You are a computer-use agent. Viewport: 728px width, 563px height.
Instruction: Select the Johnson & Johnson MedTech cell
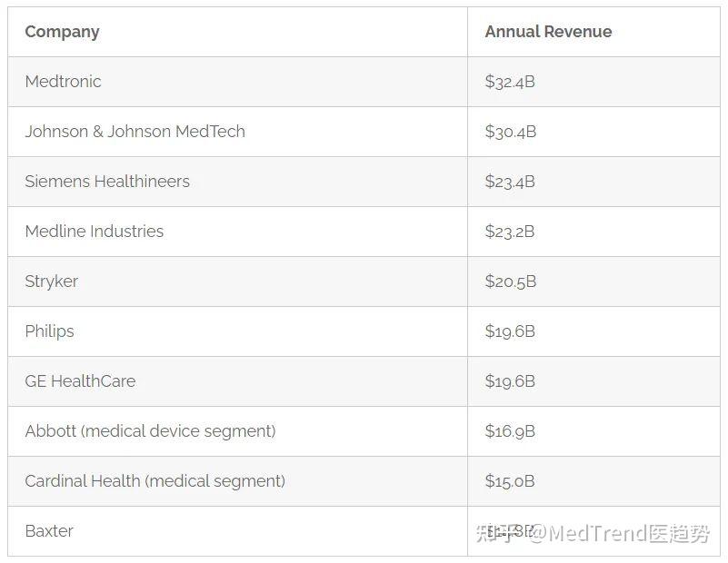click(135, 132)
